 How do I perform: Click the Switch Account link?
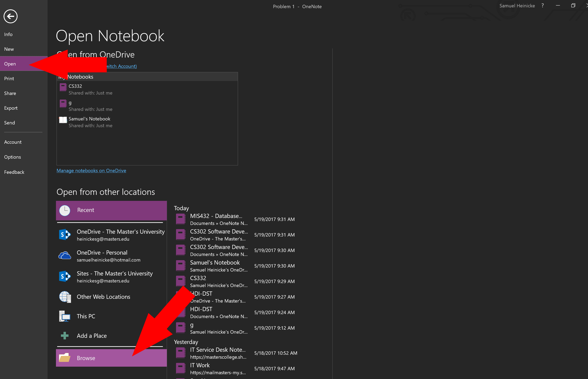coord(122,66)
